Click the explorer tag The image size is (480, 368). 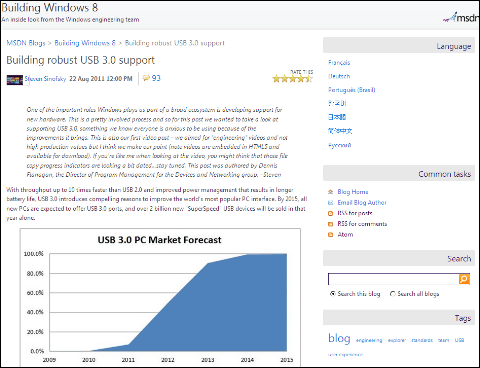397,340
